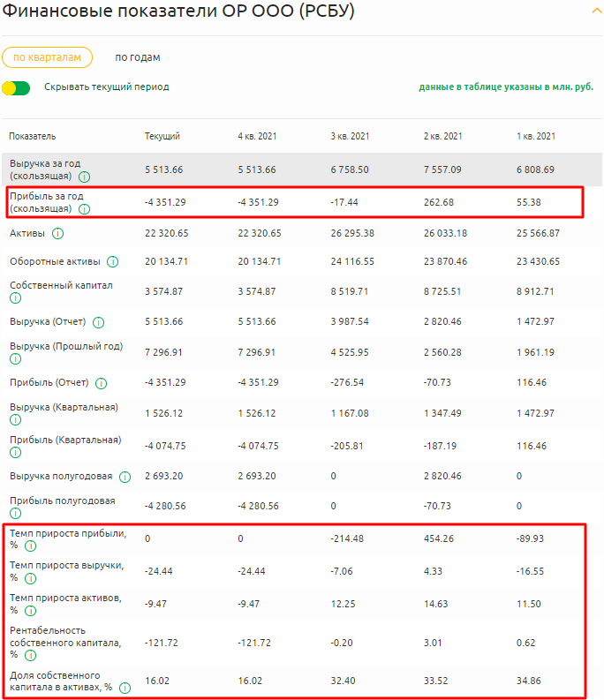Click the Показатель column header
This screenshot has height=700, width=604.
pos(33,136)
